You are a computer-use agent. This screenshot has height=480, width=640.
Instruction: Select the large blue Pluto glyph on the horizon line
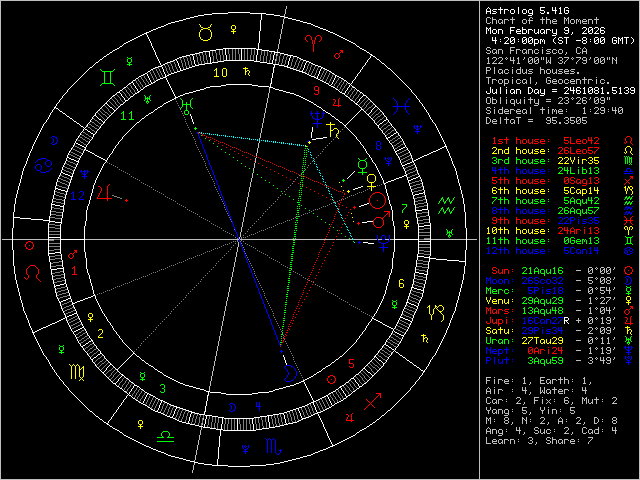point(384,242)
